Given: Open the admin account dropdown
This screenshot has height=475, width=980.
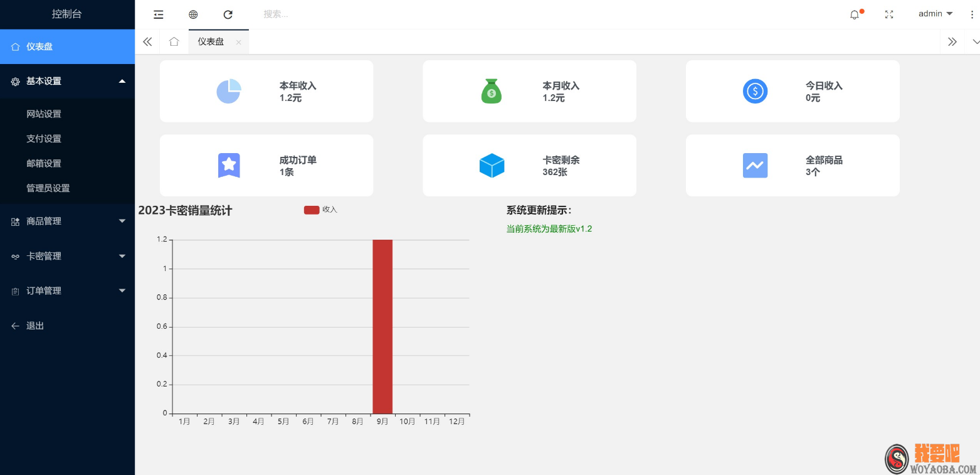Looking at the screenshot, I should pyautogui.click(x=934, y=13).
